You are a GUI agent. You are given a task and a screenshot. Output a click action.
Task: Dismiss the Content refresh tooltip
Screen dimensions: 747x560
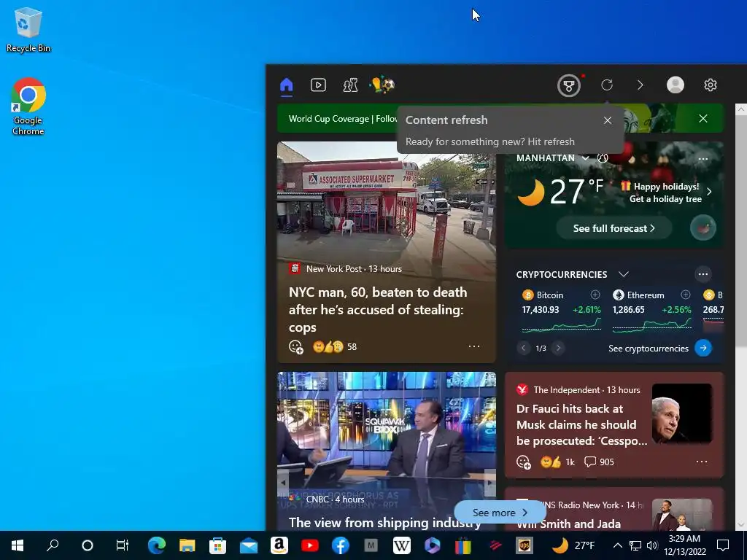point(608,120)
